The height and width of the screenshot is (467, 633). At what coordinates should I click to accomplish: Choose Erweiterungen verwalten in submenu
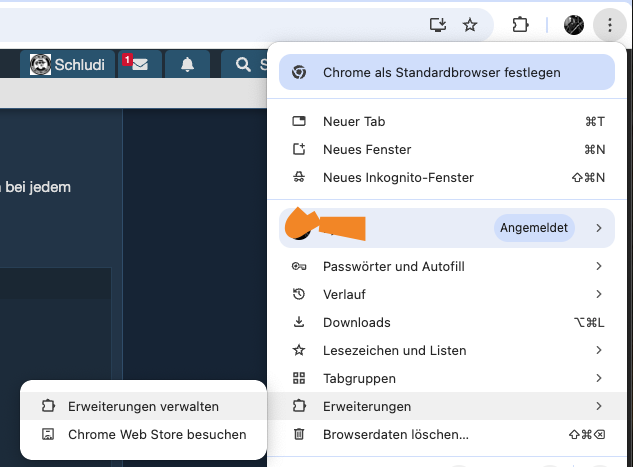(x=143, y=406)
